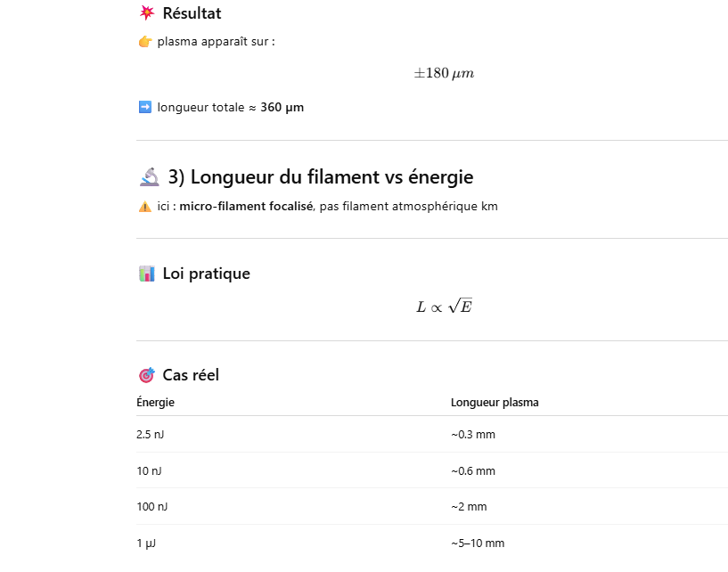This screenshot has width=728, height=572.
Task: Click the L ∝ √E formula
Action: [444, 306]
